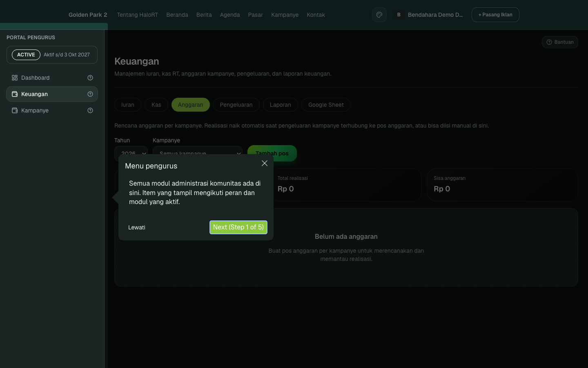Select the Google Sheet tab
This screenshot has height=368, width=588.
326,105
